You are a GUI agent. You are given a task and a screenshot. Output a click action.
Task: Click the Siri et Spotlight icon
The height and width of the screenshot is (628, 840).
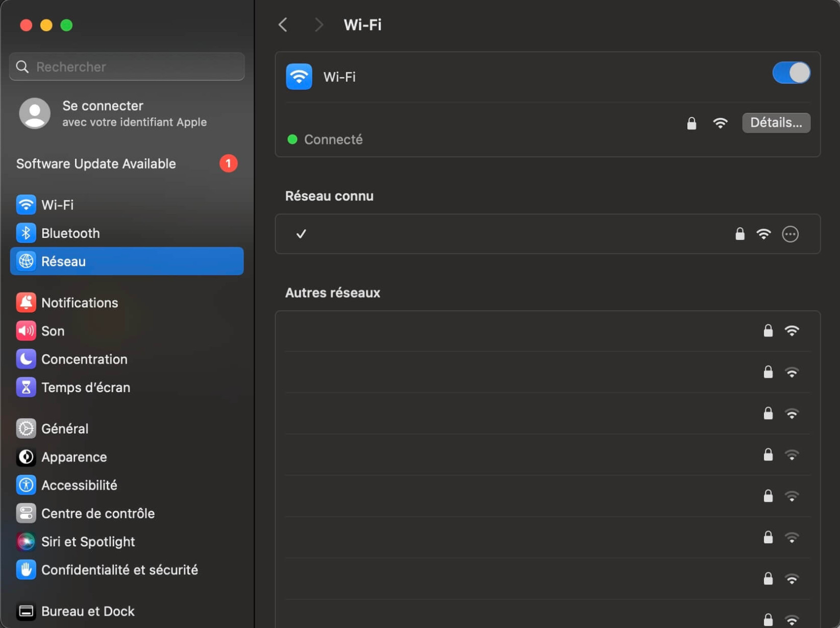pyautogui.click(x=26, y=542)
